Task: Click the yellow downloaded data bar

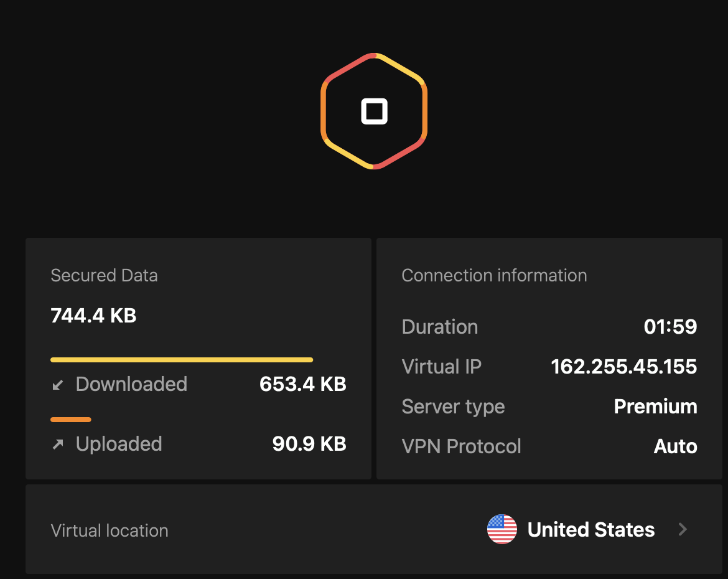Action: [x=181, y=360]
